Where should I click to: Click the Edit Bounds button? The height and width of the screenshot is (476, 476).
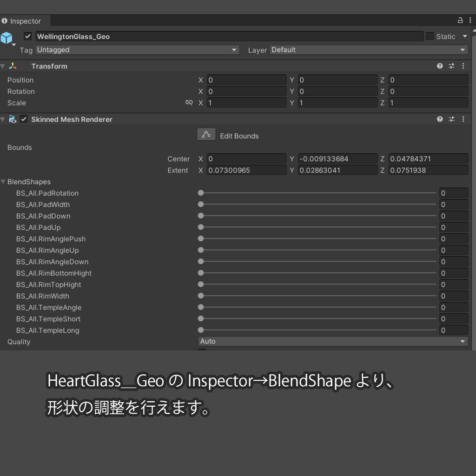click(x=206, y=134)
